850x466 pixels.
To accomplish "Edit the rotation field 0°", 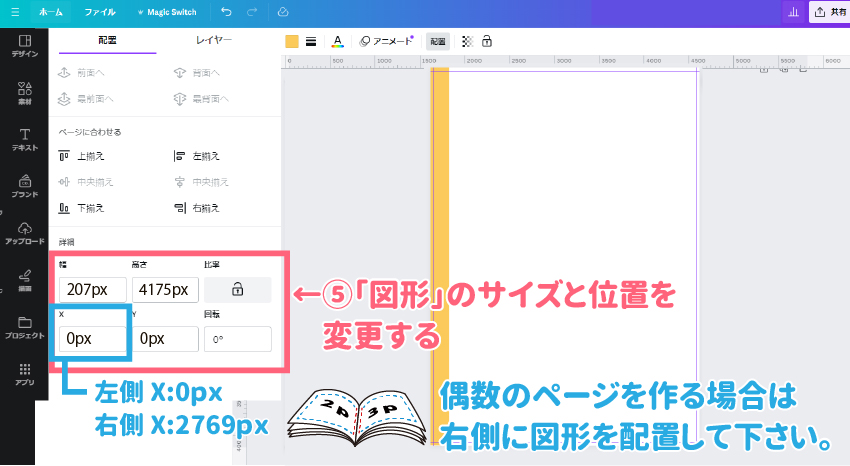I will (237, 339).
